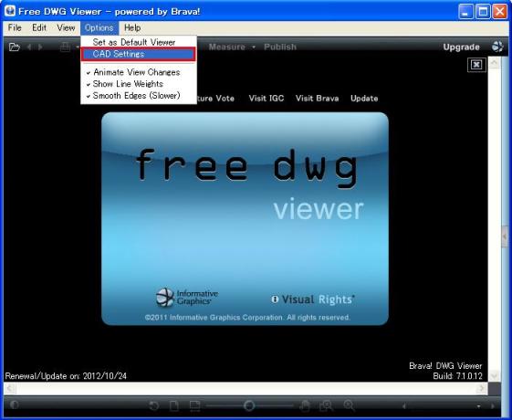Click next page arrow in bottom bar

(493, 406)
